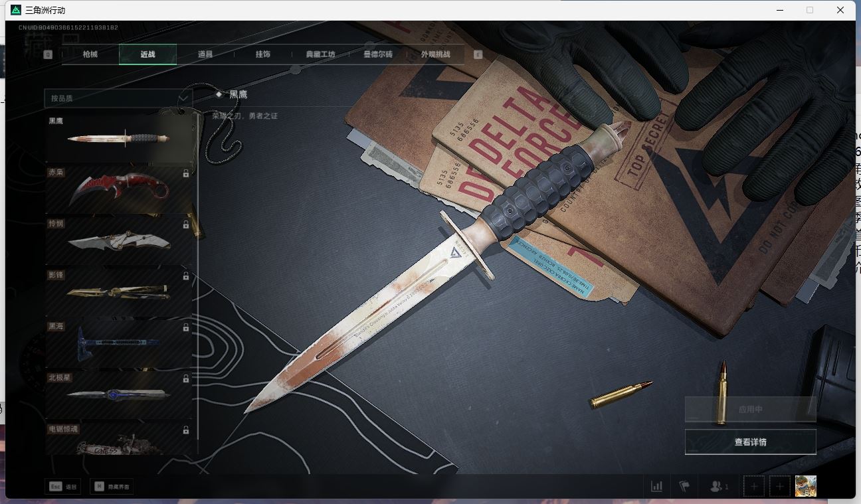This screenshot has height=504, width=861.
Task: Open the friends list icon
Action: point(718,486)
